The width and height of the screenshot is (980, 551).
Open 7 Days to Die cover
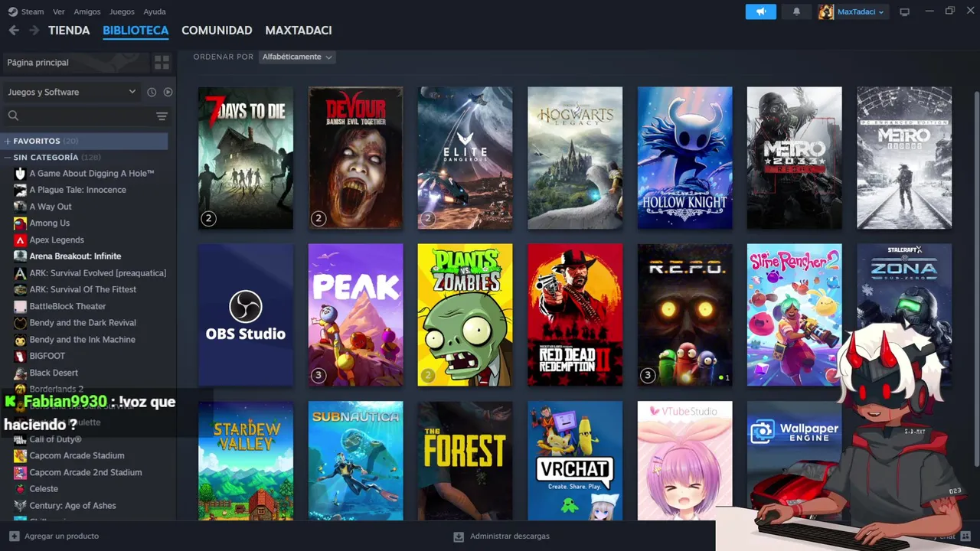(246, 158)
